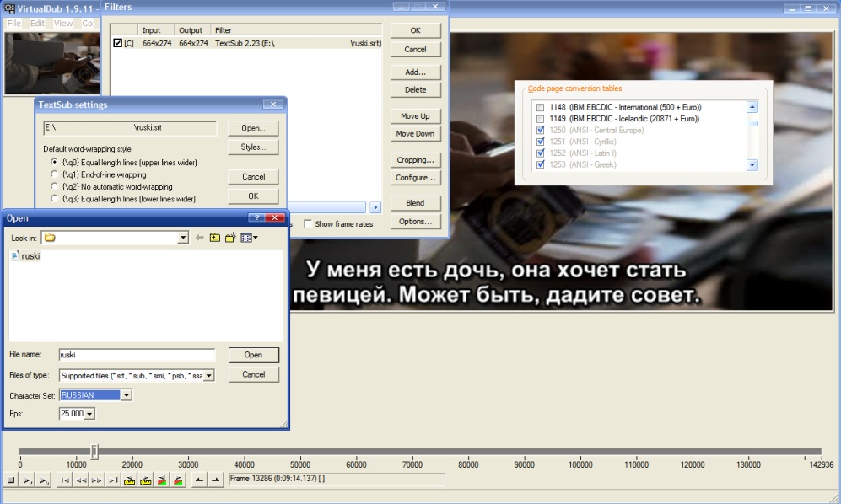Select q1 End-of-line wrapping option
This screenshot has height=504, width=841.
pos(54,174)
